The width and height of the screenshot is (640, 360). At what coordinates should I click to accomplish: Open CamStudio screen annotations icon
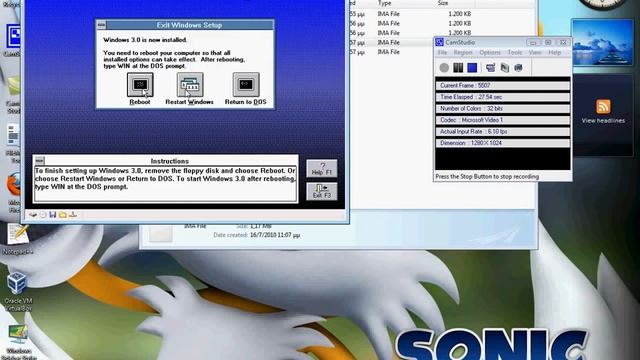click(x=504, y=68)
